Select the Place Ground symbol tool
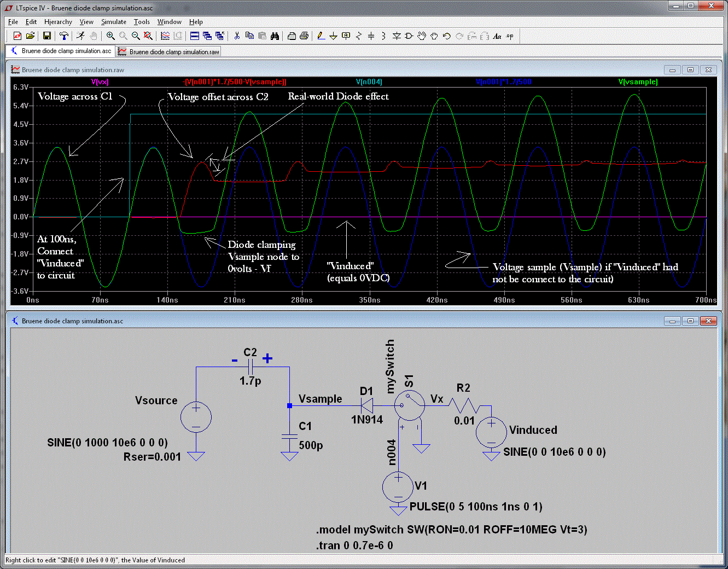The image size is (728, 569). point(333,36)
